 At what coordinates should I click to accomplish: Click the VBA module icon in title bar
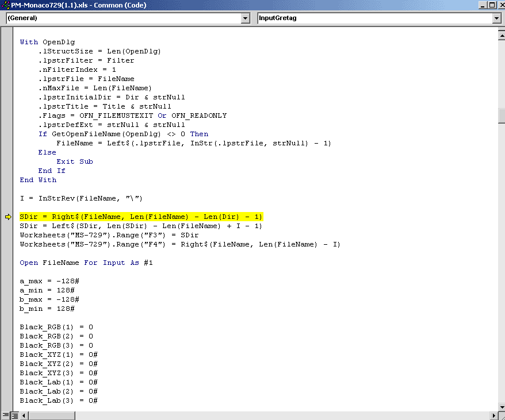click(x=5, y=5)
